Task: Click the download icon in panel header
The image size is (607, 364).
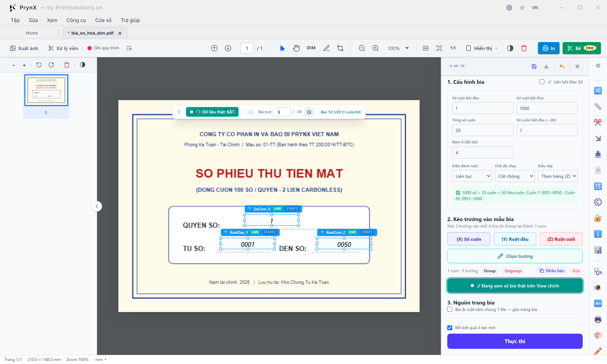Action: pyautogui.click(x=546, y=66)
